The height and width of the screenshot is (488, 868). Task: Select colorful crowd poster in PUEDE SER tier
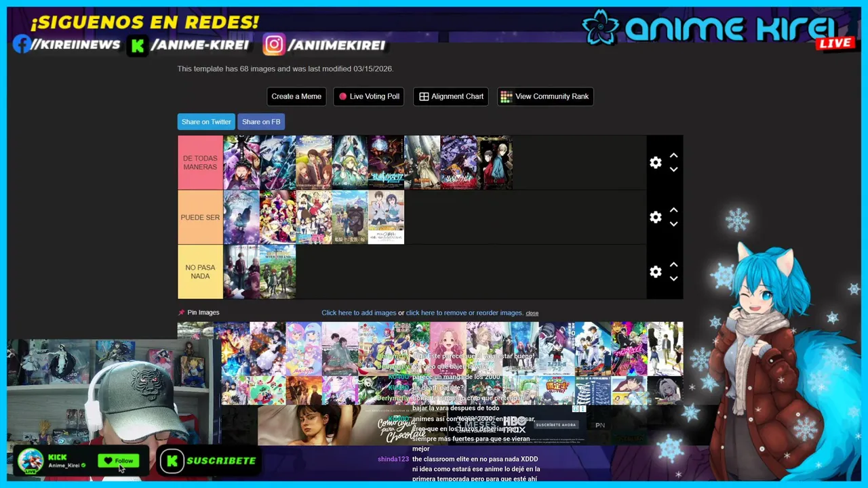(277, 217)
